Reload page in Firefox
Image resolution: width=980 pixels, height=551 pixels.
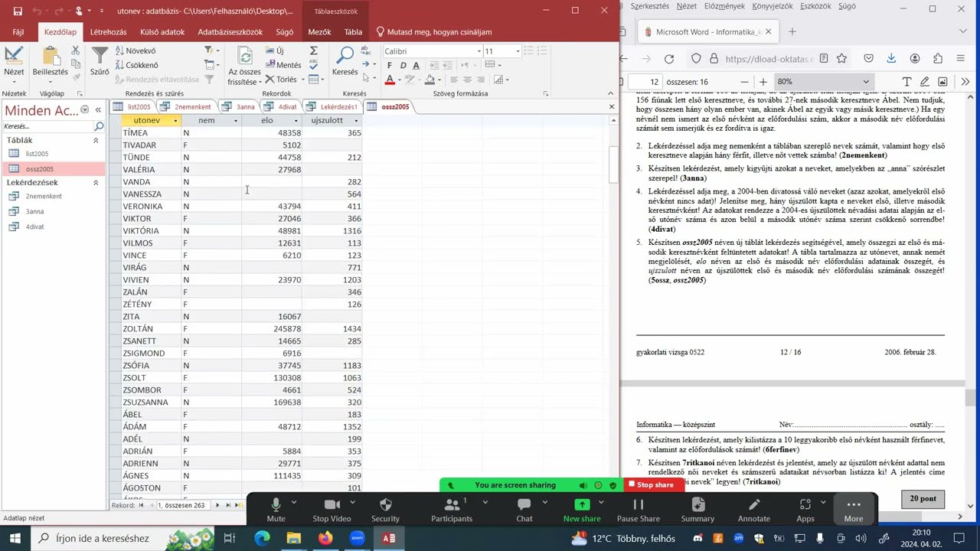click(669, 59)
